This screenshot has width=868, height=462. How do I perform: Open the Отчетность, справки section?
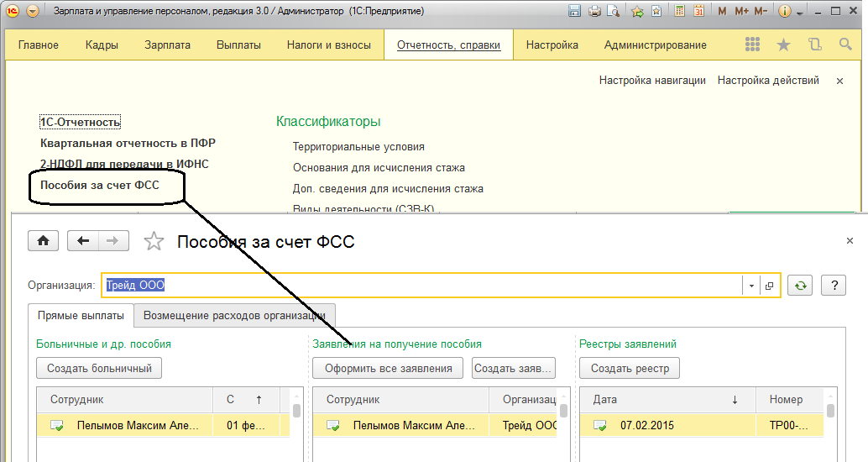point(448,45)
